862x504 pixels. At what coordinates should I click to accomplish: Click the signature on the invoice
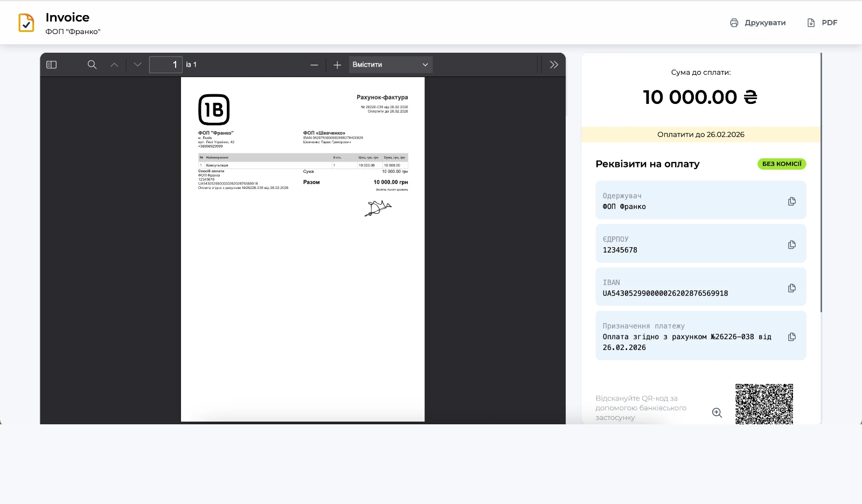[x=378, y=208]
